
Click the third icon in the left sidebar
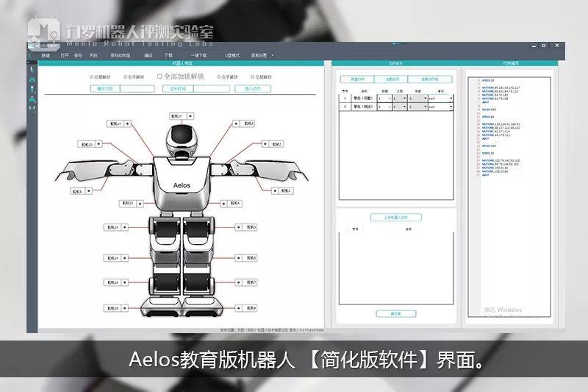coord(32,89)
